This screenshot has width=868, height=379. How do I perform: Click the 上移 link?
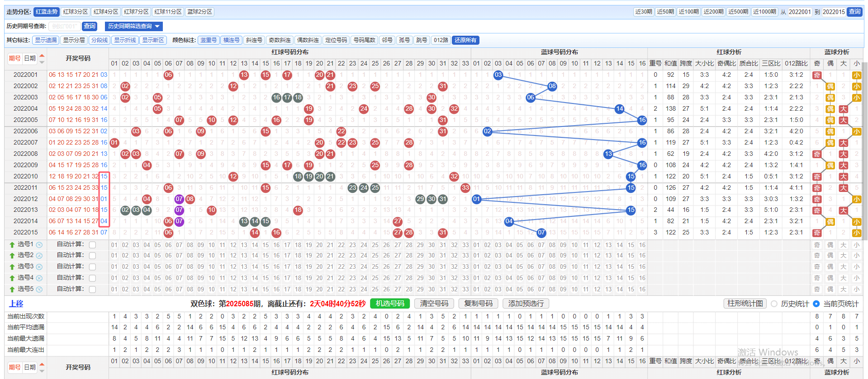(x=16, y=304)
